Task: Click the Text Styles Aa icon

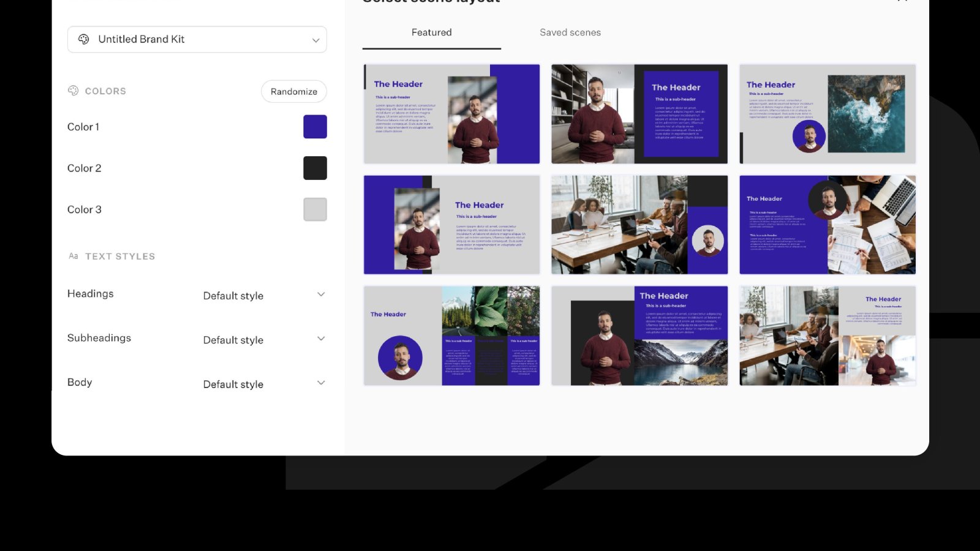Action: click(x=73, y=256)
